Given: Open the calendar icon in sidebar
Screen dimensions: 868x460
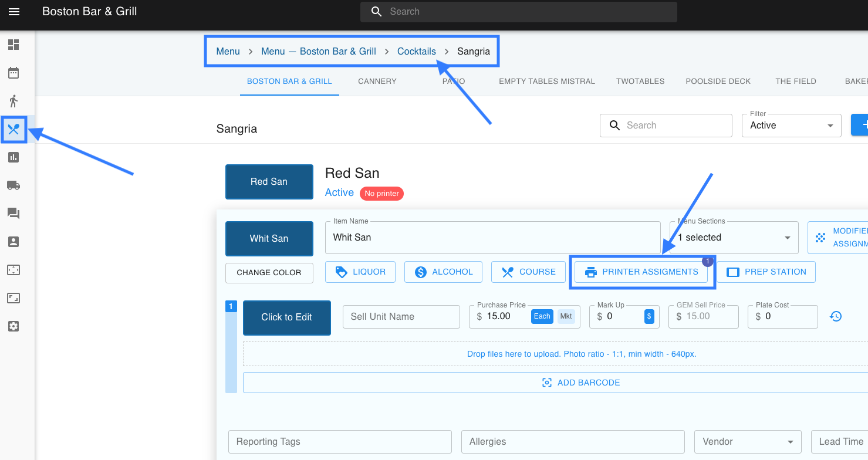Looking at the screenshot, I should (x=13, y=73).
